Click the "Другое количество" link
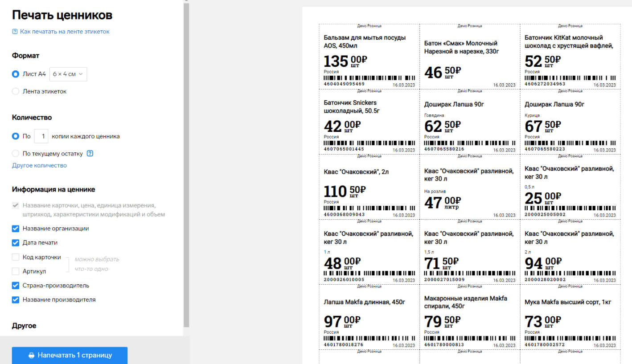 pyautogui.click(x=39, y=165)
